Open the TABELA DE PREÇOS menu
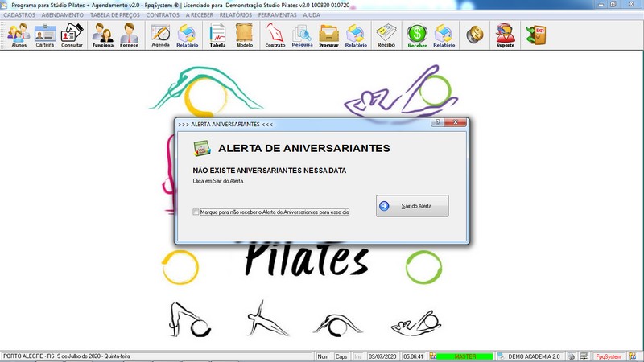This screenshot has height=362, width=644. click(115, 14)
